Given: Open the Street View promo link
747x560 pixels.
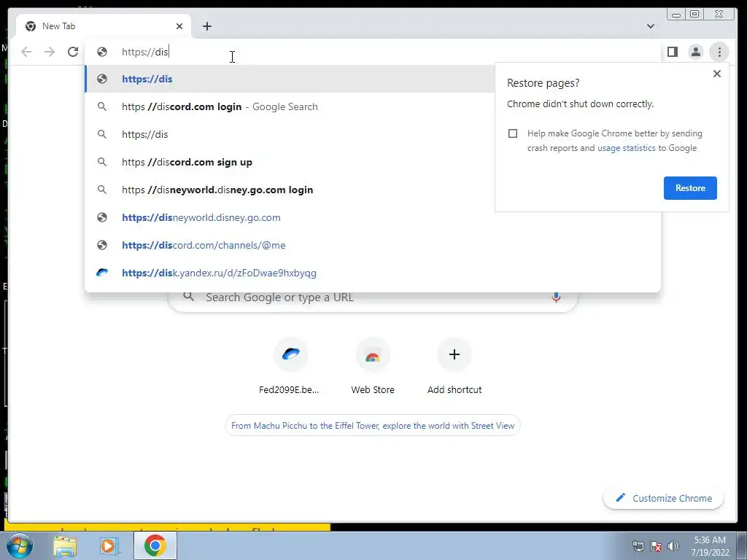Looking at the screenshot, I should coord(373,426).
